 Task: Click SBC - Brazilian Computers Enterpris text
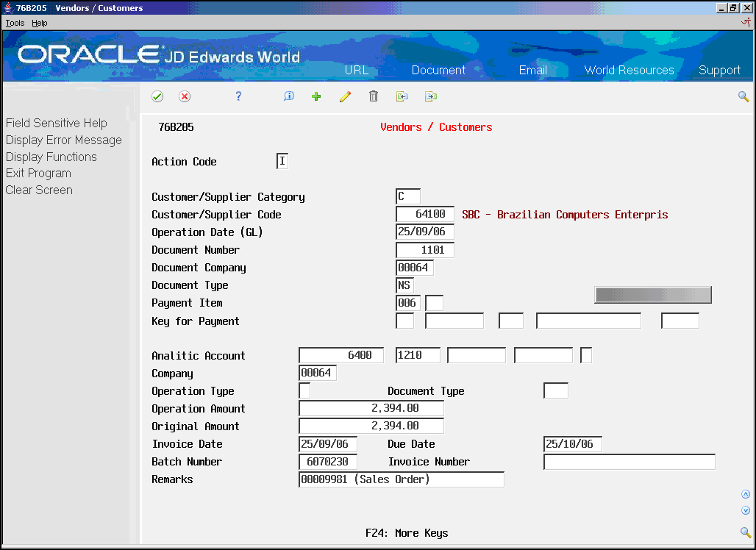click(565, 215)
